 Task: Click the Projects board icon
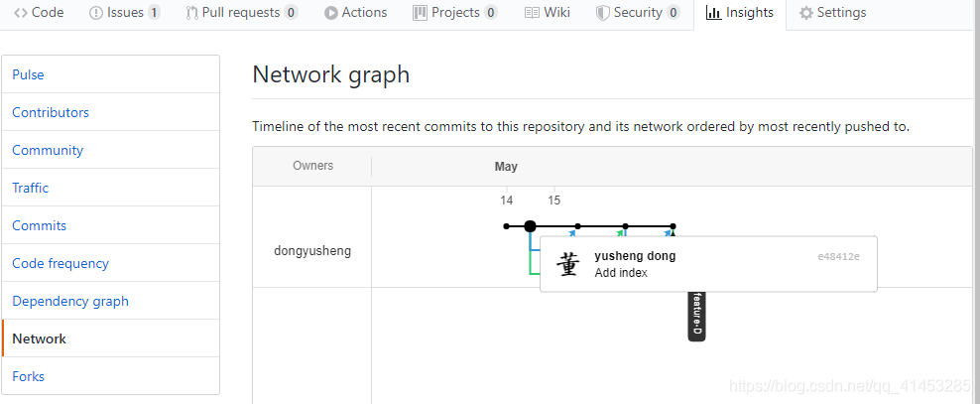[421, 13]
